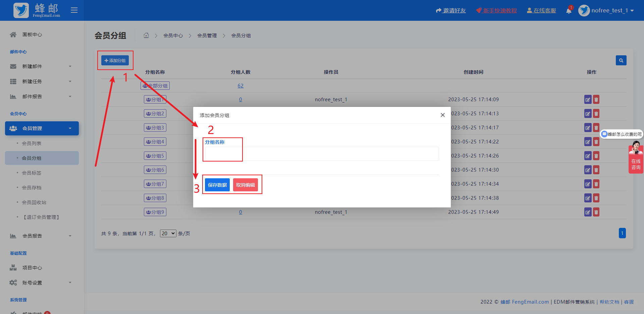Click the hamburger menu icon in header
Viewport: 644px width, 314px height.
click(x=74, y=10)
